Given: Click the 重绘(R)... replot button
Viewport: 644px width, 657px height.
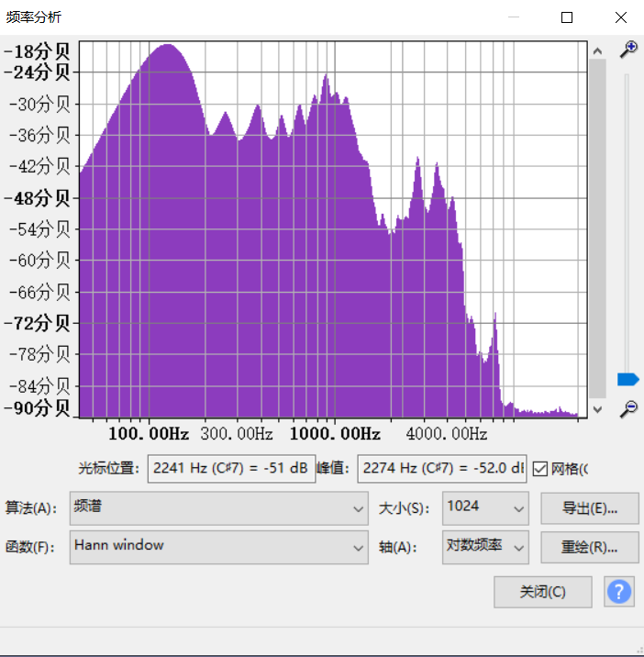Looking at the screenshot, I should tap(590, 547).
